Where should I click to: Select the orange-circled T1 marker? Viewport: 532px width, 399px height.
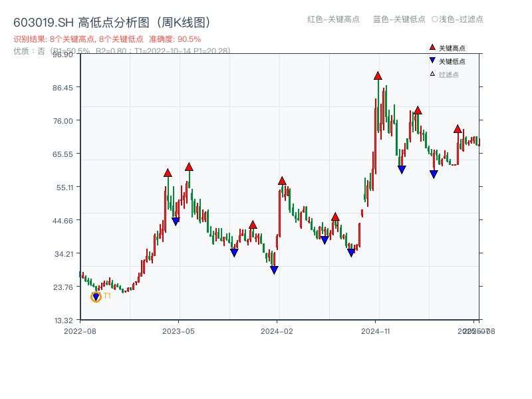[x=96, y=296]
